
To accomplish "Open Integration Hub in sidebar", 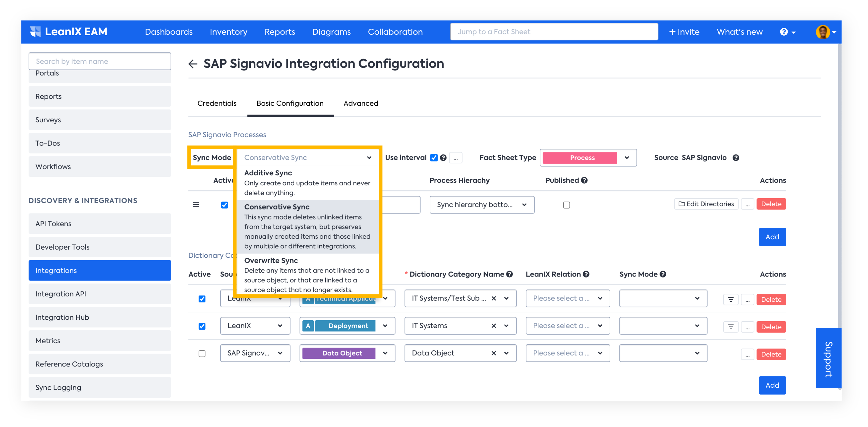I will coord(100,317).
